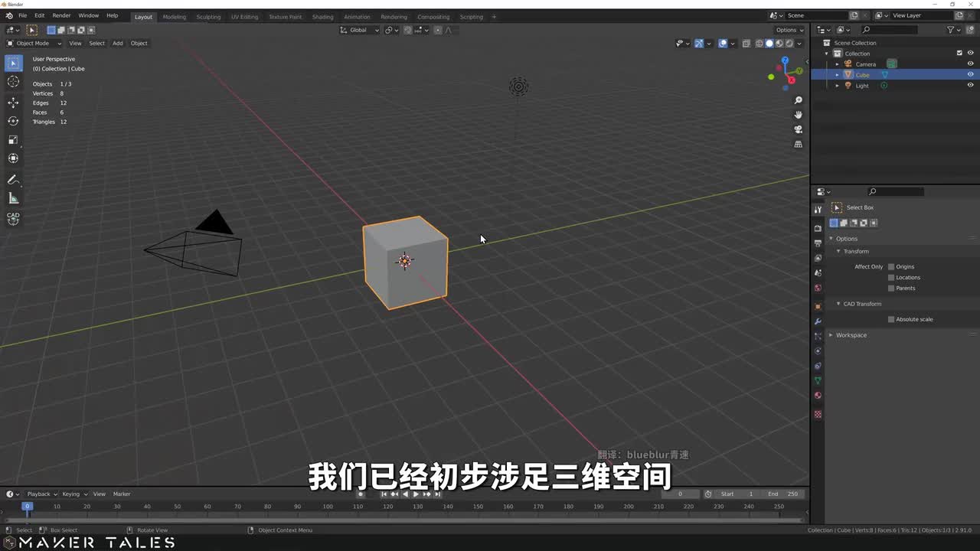
Task: Hide the Light in outliner
Action: [970, 86]
